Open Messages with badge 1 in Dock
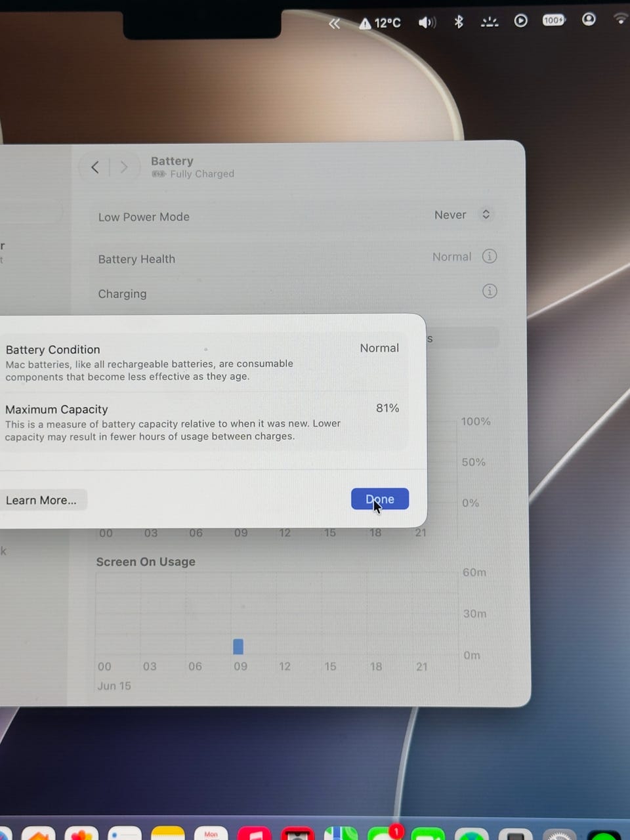 tap(385, 833)
